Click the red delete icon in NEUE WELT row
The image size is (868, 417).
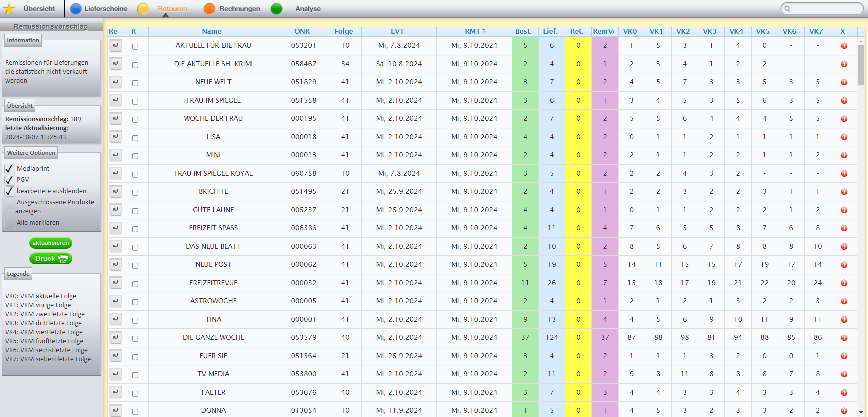click(844, 82)
